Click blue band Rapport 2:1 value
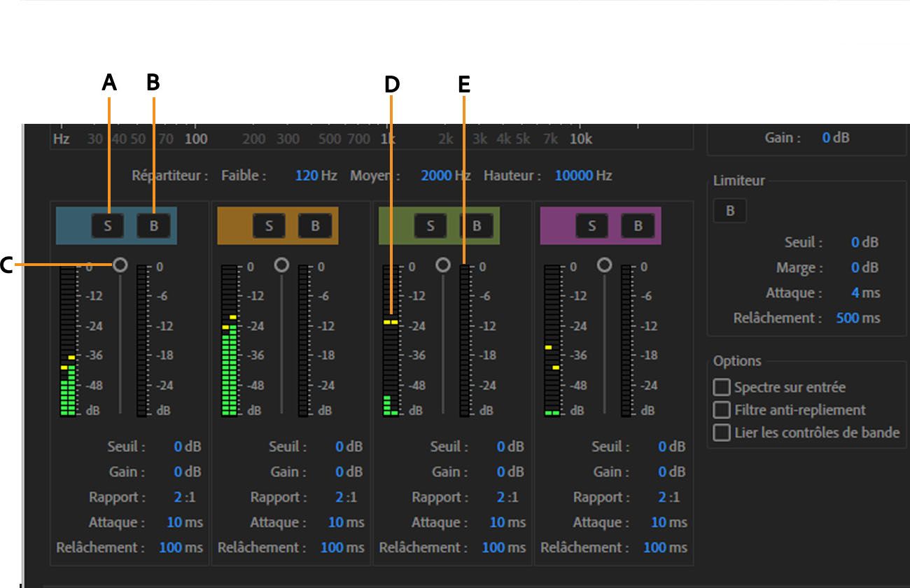The height and width of the screenshot is (588, 910). [185, 497]
